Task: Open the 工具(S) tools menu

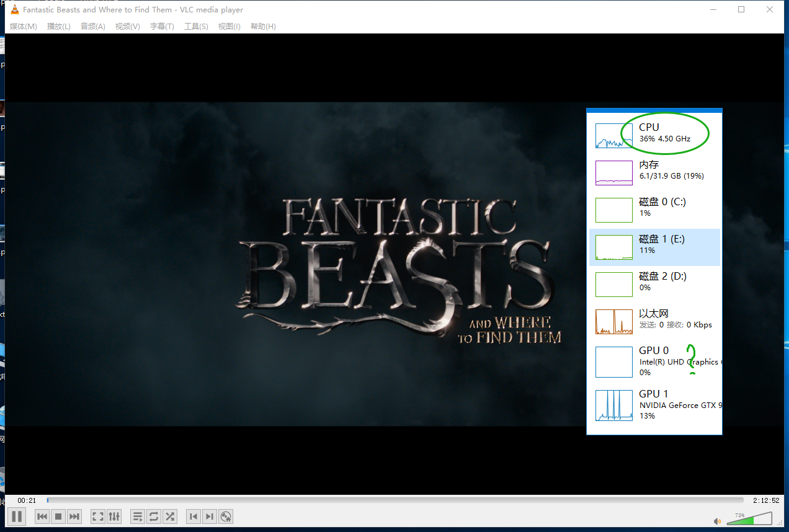Action: (x=196, y=26)
